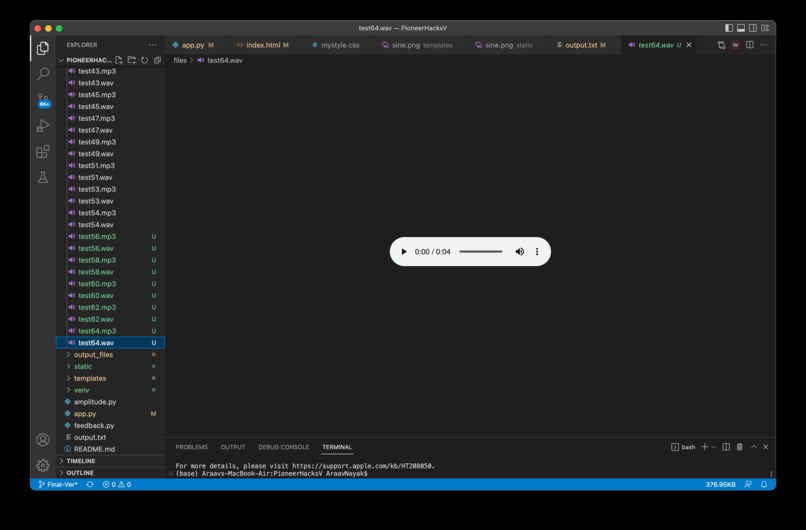This screenshot has width=806, height=530.
Task: Open the mystyle.css editor tab
Action: click(335, 45)
